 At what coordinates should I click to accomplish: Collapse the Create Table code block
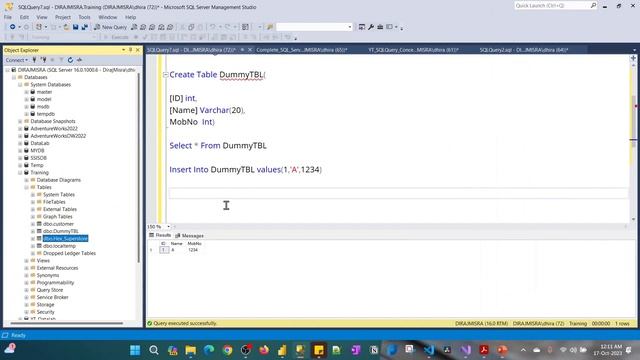pyautogui.click(x=165, y=75)
